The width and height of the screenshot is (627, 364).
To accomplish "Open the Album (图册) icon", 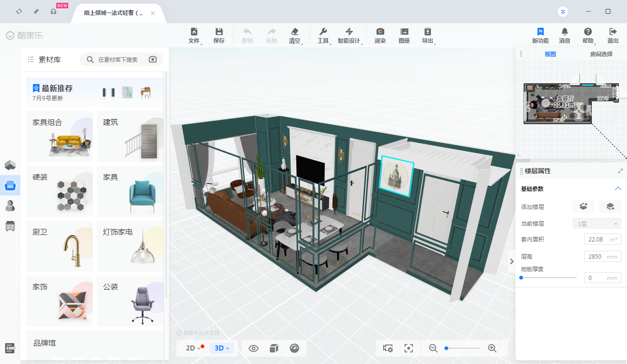I will (x=404, y=35).
